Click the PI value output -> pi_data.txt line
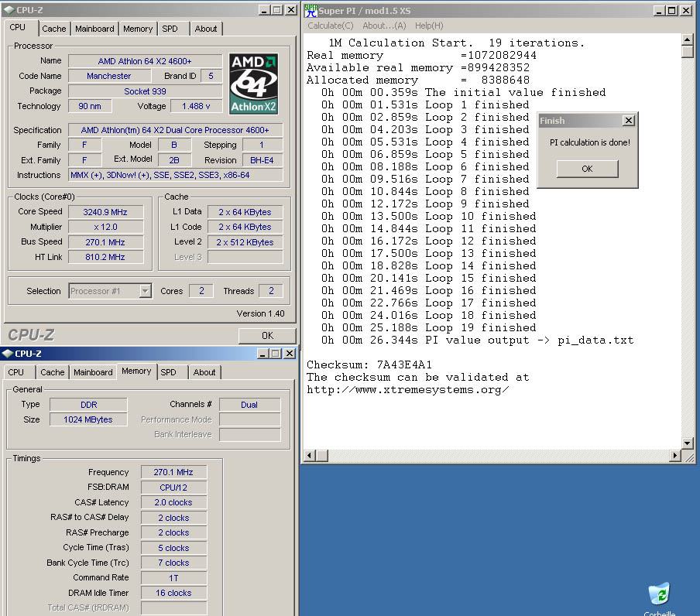700x616 pixels. 477,341
